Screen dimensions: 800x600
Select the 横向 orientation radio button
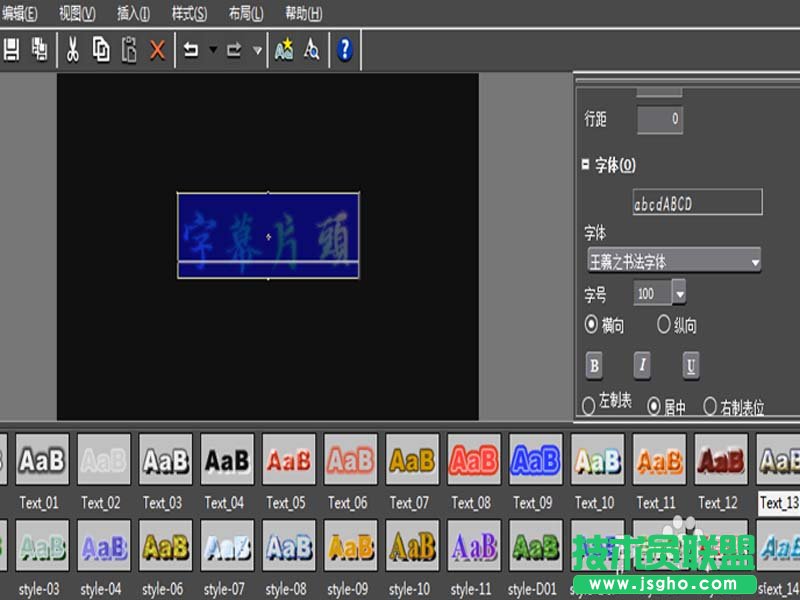(593, 325)
